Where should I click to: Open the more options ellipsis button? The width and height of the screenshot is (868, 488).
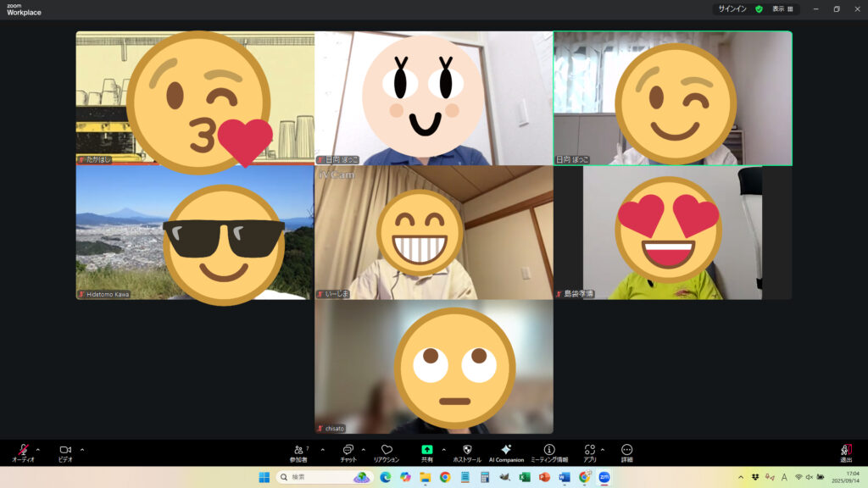[x=626, y=450]
